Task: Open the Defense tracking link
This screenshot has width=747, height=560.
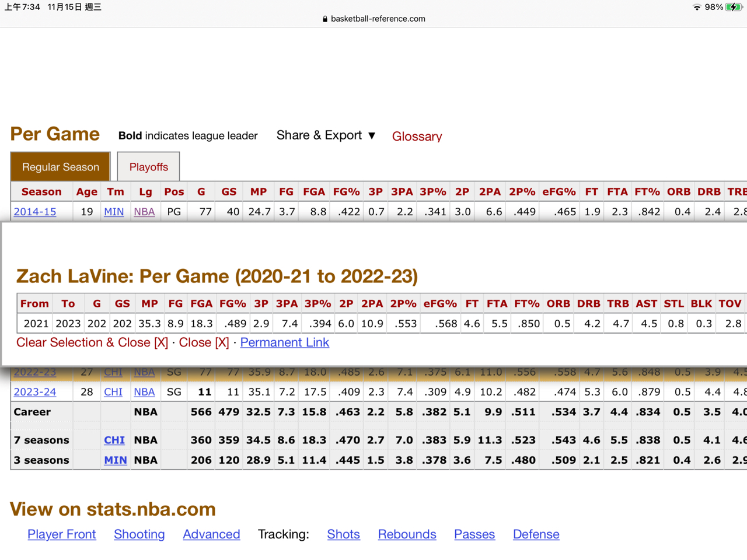Action: (x=536, y=534)
